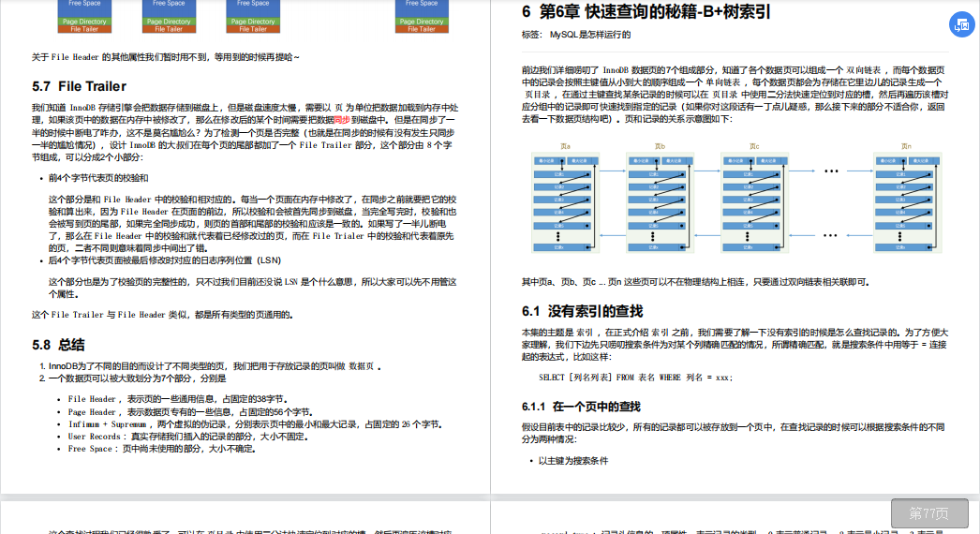
Task: Click the paragraph starting 本集的主题是 索引
Action: coord(735,345)
